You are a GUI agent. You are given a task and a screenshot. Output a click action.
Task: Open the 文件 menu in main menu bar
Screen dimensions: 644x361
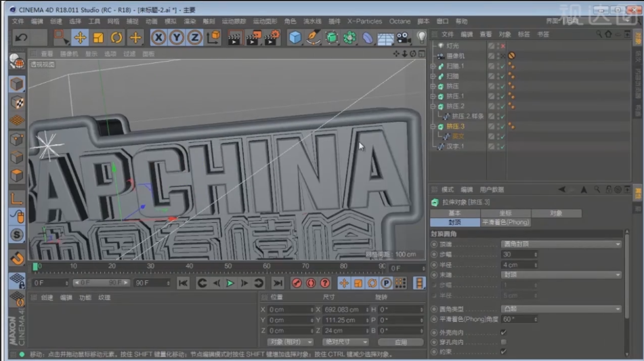pos(18,22)
